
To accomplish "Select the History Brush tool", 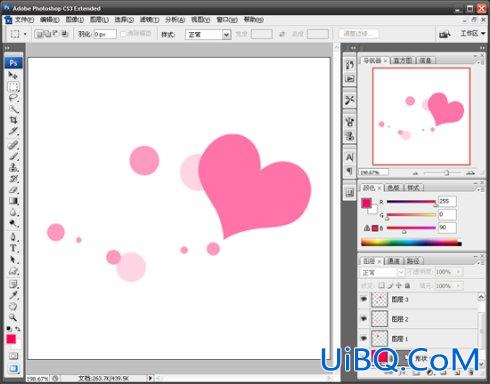I will [13, 179].
